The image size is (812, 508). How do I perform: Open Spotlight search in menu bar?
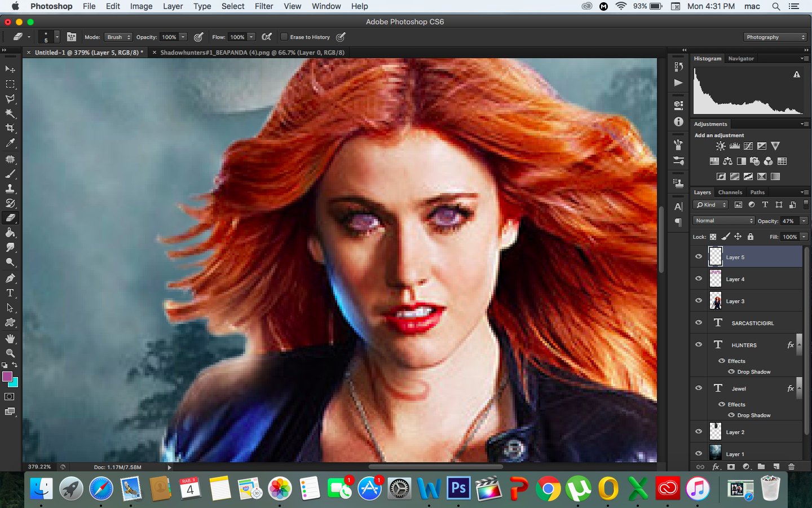pyautogui.click(x=776, y=6)
